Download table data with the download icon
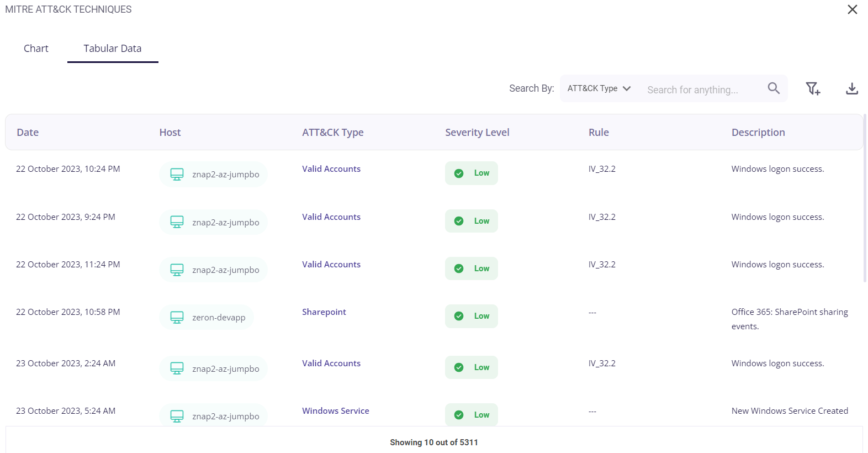The width and height of the screenshot is (868, 453). click(x=852, y=88)
